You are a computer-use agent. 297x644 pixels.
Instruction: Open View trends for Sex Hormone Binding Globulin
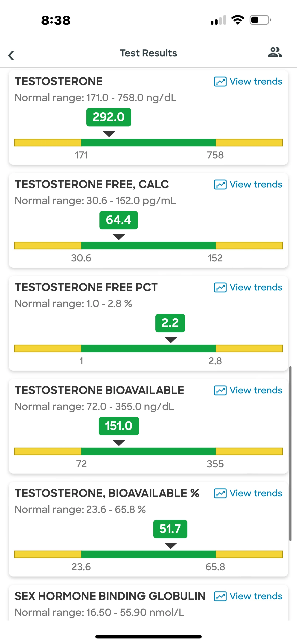[256, 597]
